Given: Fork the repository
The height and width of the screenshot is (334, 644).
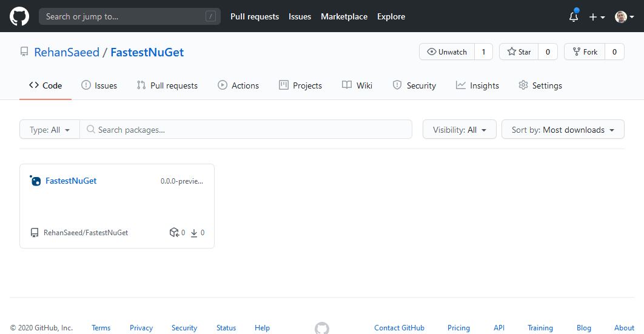Looking at the screenshot, I should pyautogui.click(x=585, y=52).
